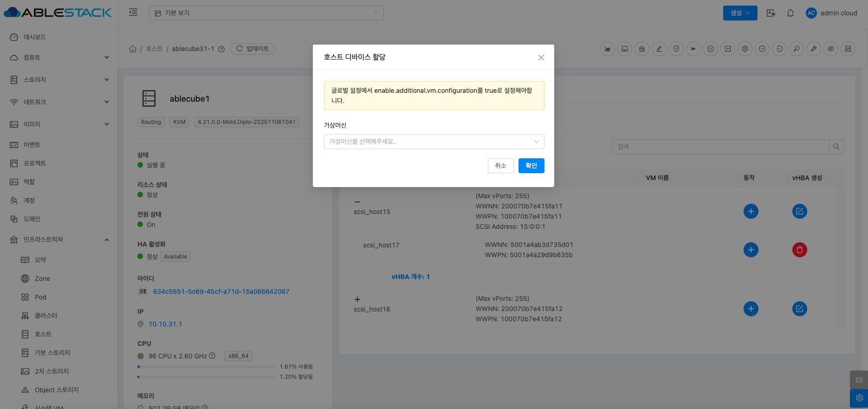Screen dimensions: 868x409
Task: Expand the scsi_host16 row
Action: (357, 299)
